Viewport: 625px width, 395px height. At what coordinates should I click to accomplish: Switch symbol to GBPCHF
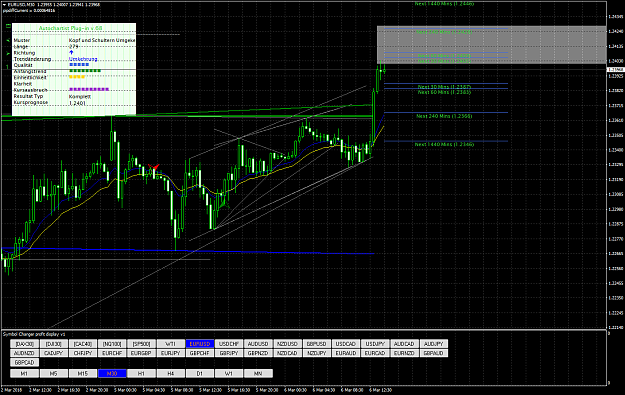(x=200, y=353)
